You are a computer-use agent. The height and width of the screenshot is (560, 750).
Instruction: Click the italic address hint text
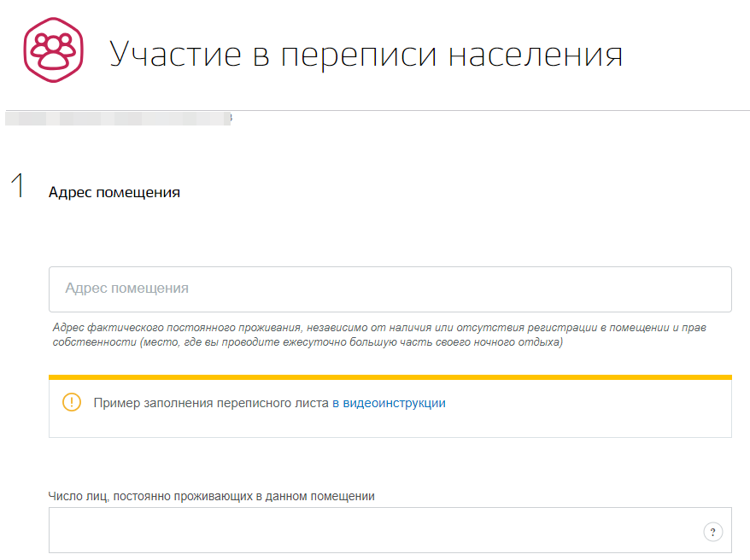click(x=378, y=328)
